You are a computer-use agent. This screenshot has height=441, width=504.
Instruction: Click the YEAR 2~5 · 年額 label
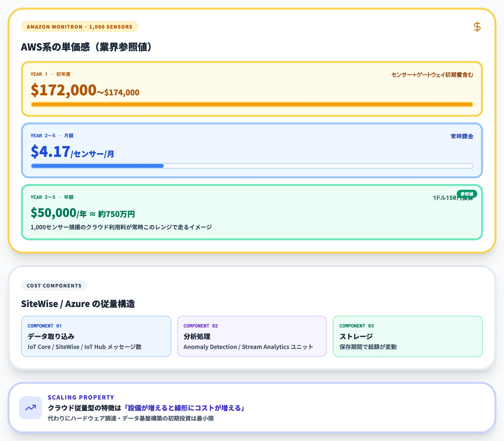click(52, 197)
